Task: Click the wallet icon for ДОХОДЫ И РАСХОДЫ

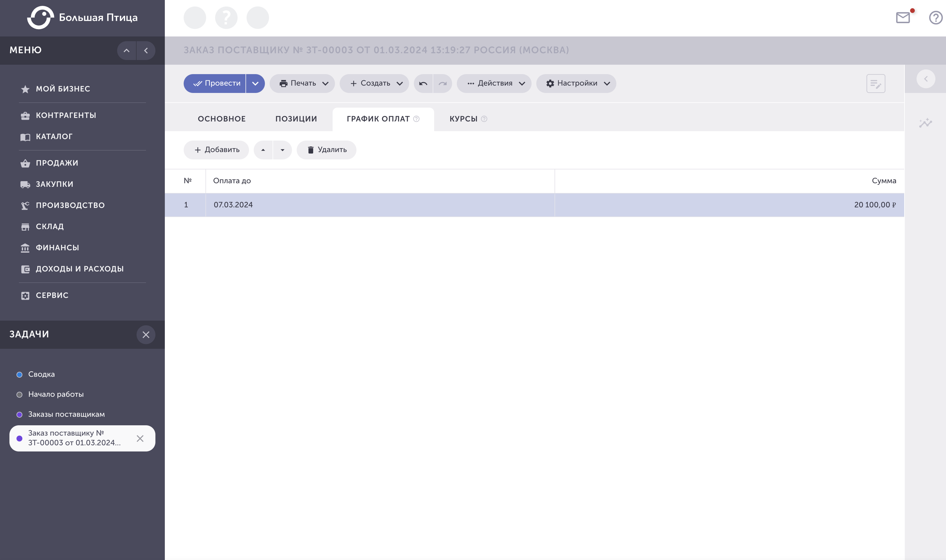Action: 25,269
